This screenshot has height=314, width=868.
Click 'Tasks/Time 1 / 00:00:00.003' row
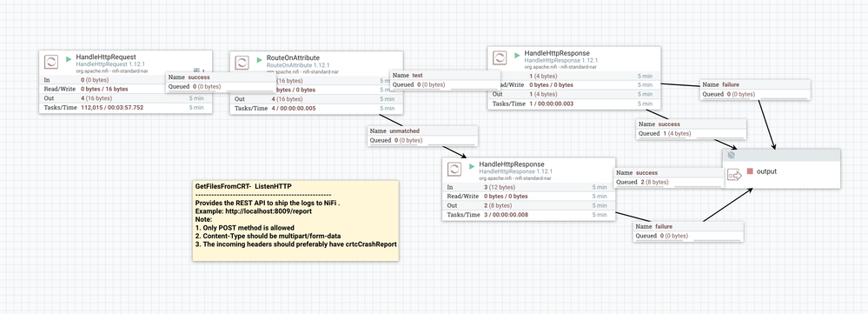click(x=574, y=104)
